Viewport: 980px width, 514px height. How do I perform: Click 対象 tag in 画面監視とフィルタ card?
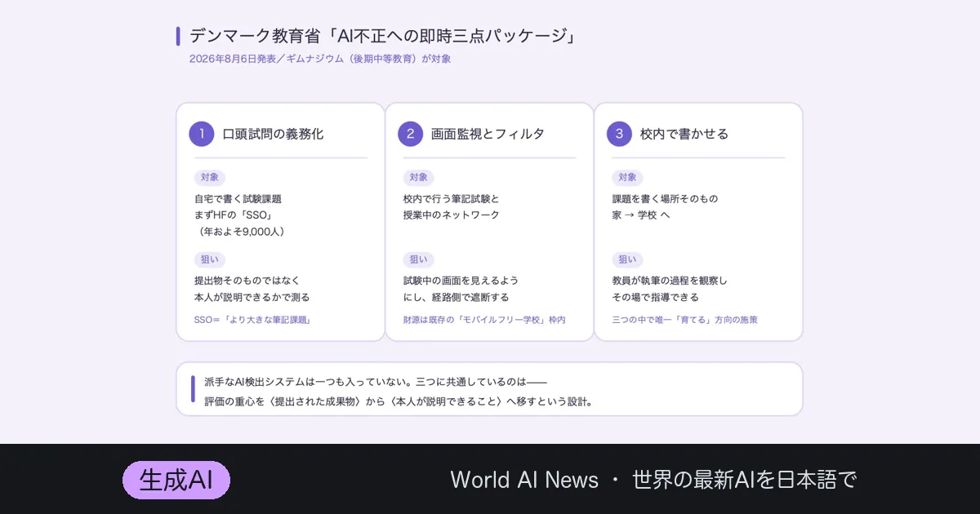(419, 177)
